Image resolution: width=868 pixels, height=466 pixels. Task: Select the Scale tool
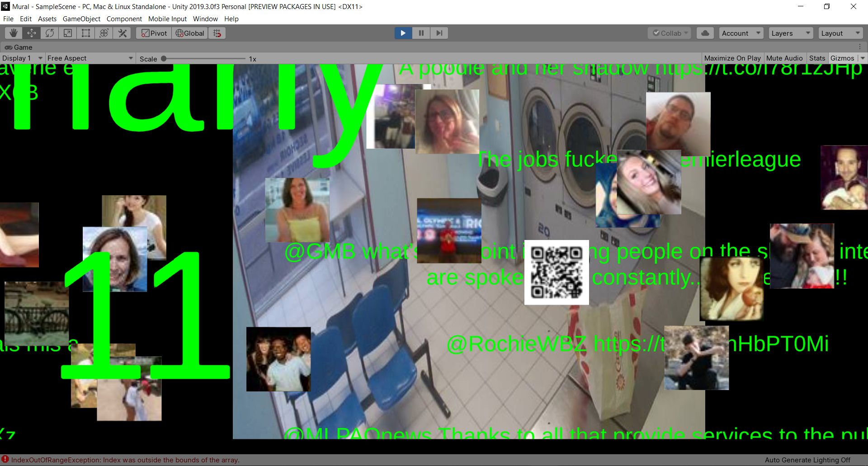pos(68,33)
